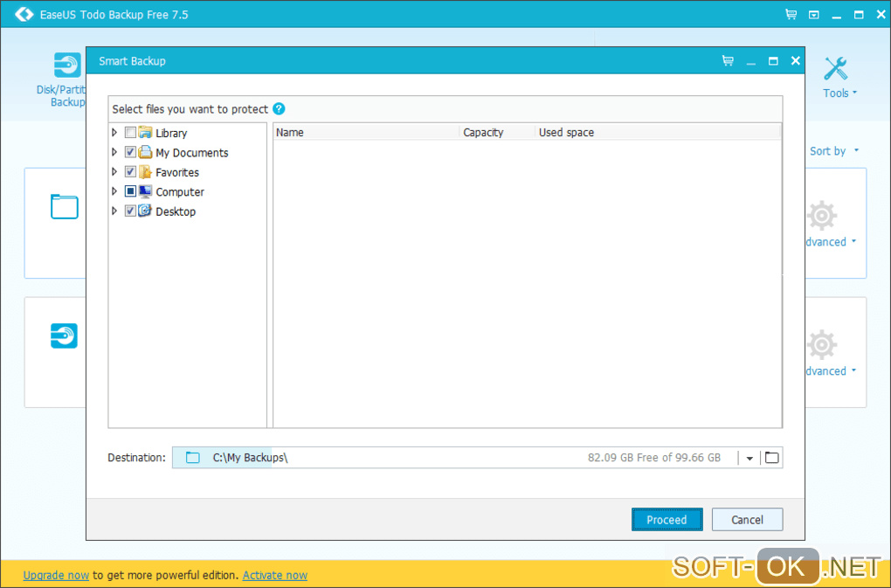The width and height of the screenshot is (891, 588).
Task: Check the Library checkbox
Action: tap(130, 133)
